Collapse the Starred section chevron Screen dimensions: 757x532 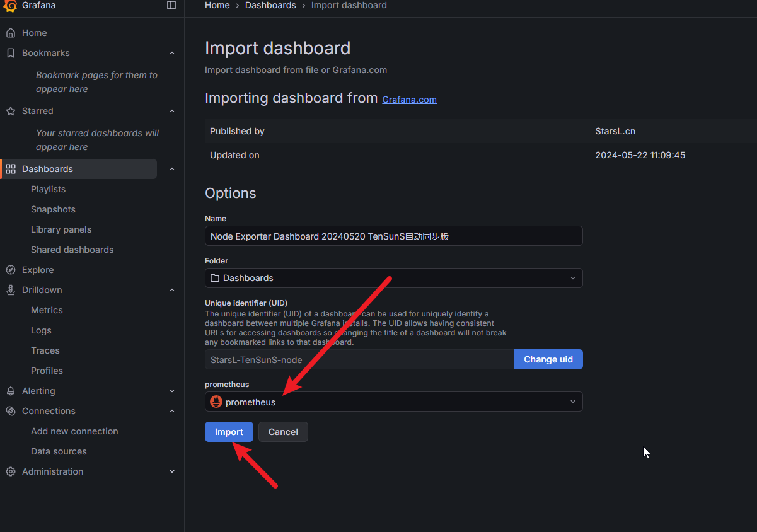pos(172,111)
